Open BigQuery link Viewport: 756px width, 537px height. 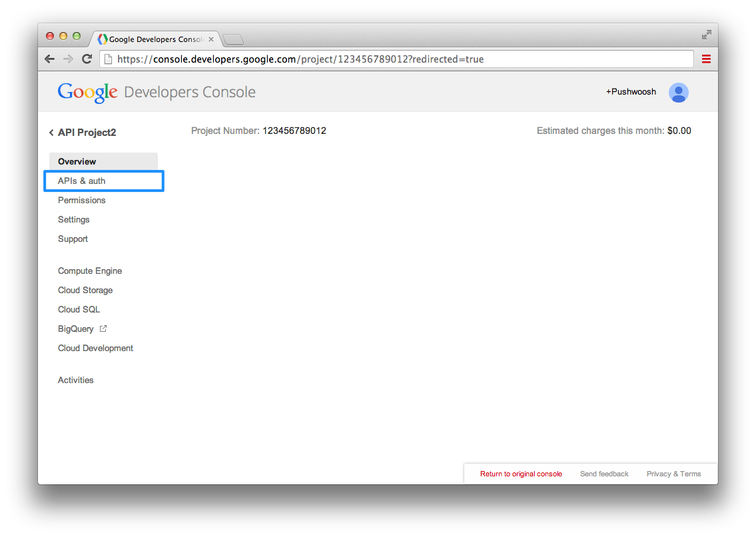(76, 328)
